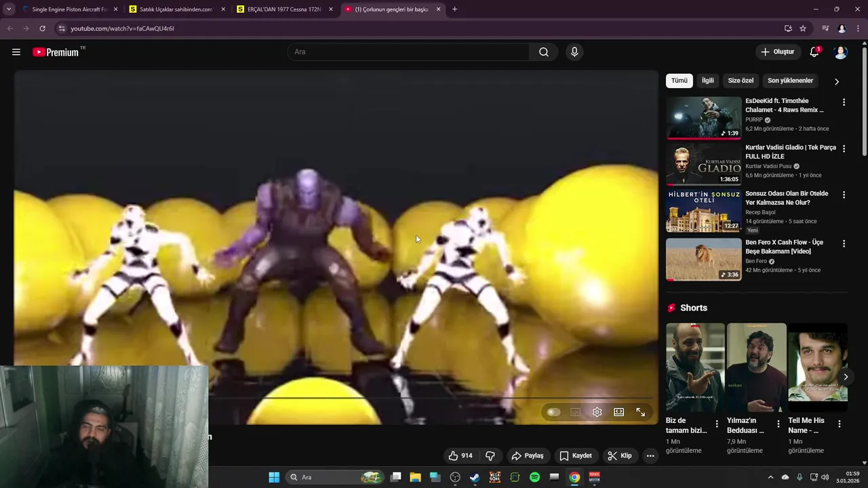Image resolution: width=868 pixels, height=488 pixels.
Task: Open Chrome from the taskbar
Action: 574,477
